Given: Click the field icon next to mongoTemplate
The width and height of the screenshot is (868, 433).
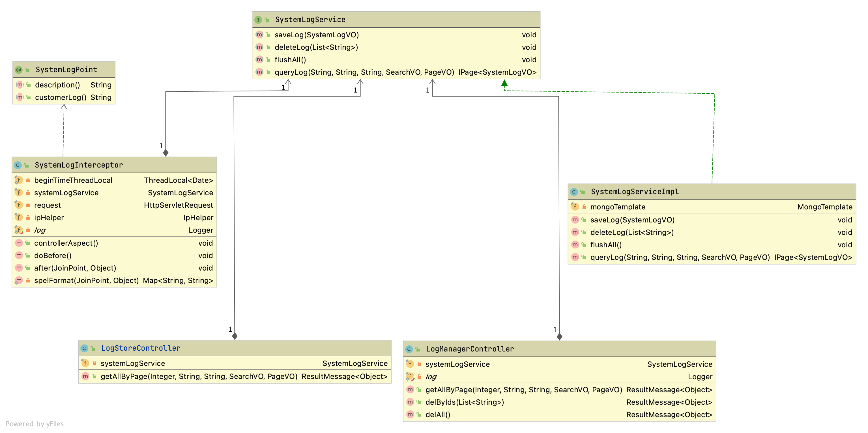Looking at the screenshot, I should (x=575, y=207).
